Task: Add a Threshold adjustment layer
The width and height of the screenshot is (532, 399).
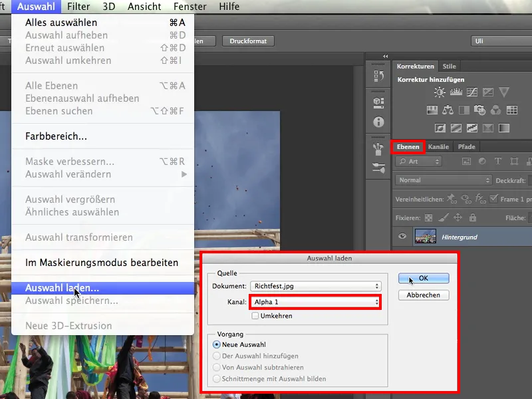Action: pyautogui.click(x=472, y=128)
